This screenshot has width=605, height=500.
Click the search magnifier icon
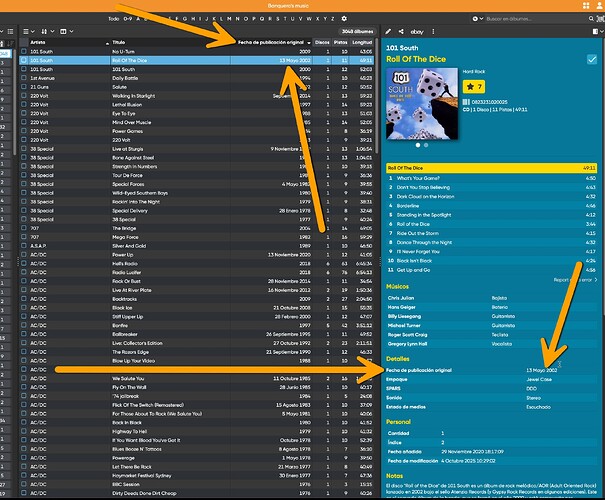(x=591, y=19)
